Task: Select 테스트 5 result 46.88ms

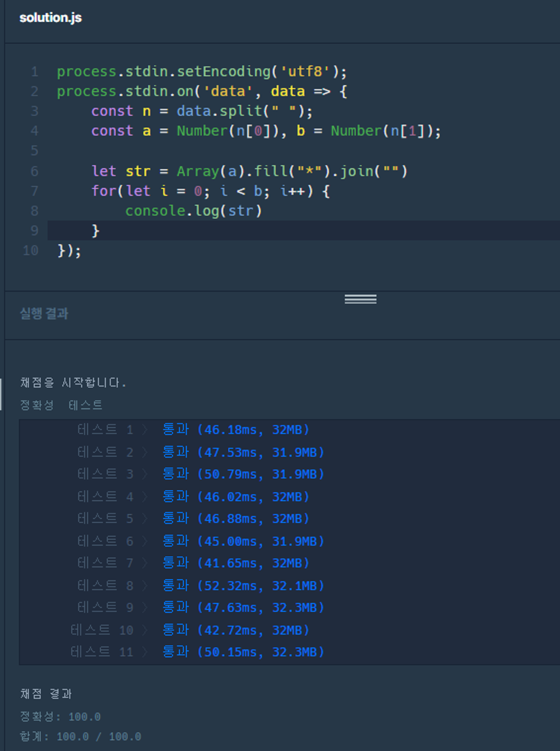Action: tap(235, 518)
